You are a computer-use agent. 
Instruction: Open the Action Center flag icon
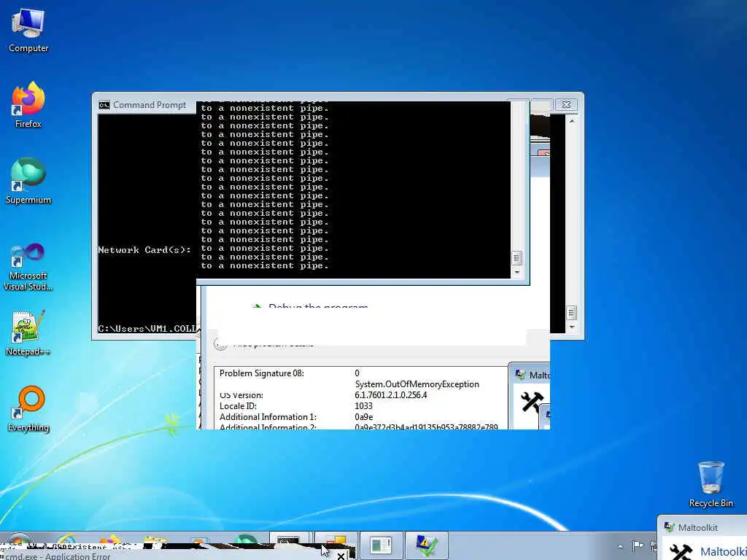coord(638,545)
